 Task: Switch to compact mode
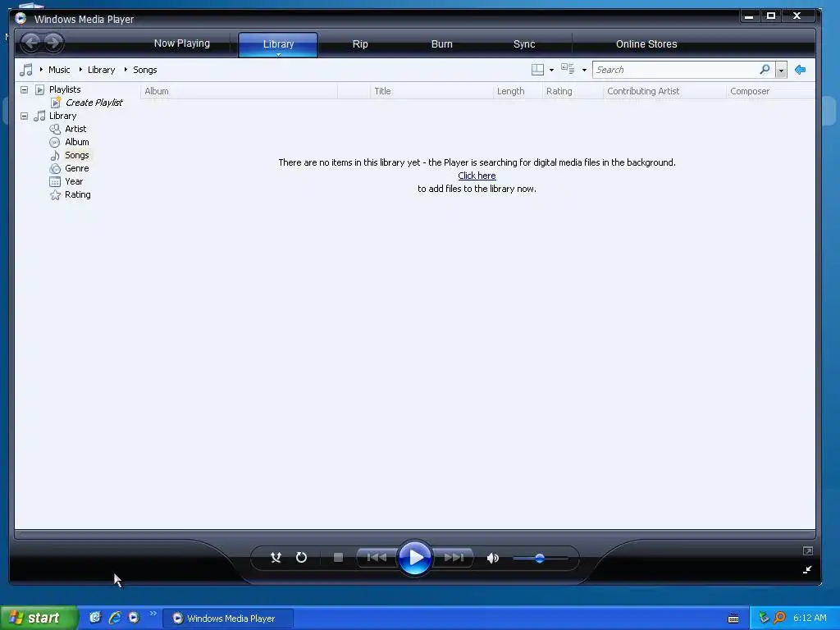click(x=807, y=569)
